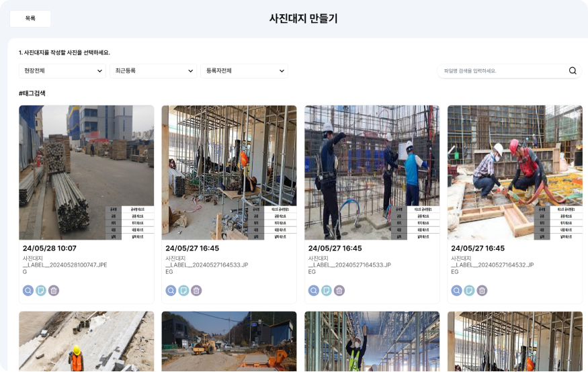Expand the 최근등록 sort dropdown
The width and height of the screenshot is (588, 372).
click(x=153, y=71)
